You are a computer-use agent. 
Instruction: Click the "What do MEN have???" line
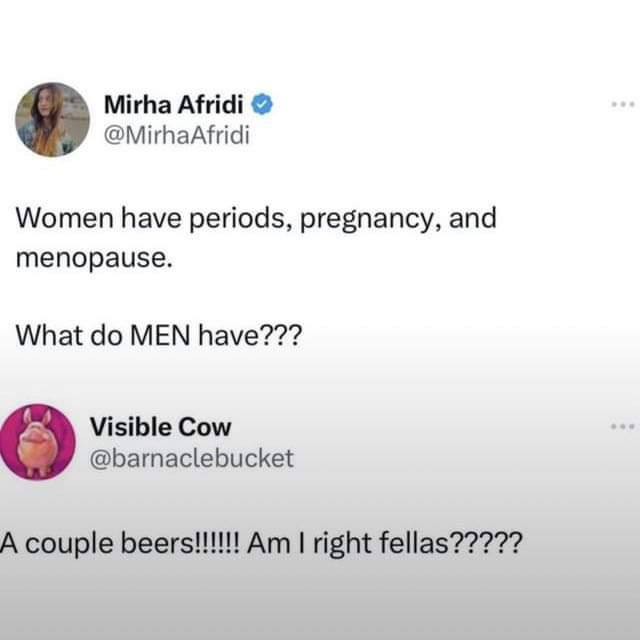pos(158,339)
